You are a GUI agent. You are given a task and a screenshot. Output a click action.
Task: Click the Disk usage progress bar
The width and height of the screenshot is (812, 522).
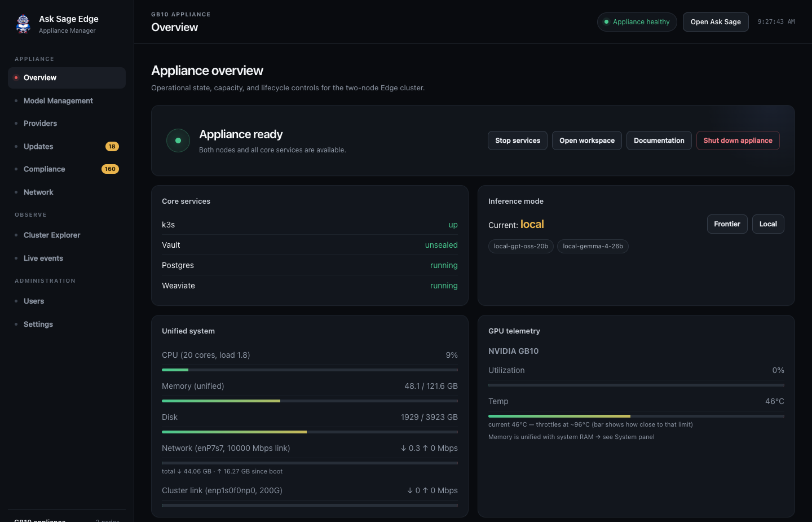tap(310, 432)
